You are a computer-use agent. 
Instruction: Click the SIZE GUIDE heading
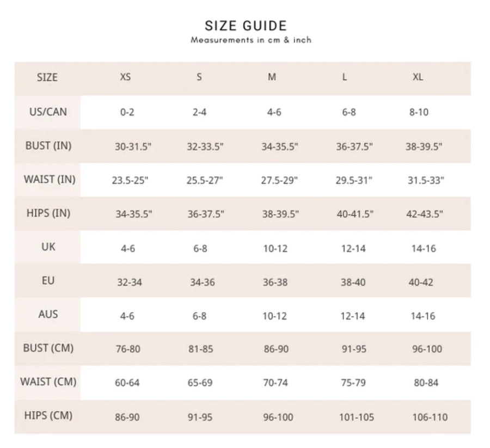click(x=246, y=26)
